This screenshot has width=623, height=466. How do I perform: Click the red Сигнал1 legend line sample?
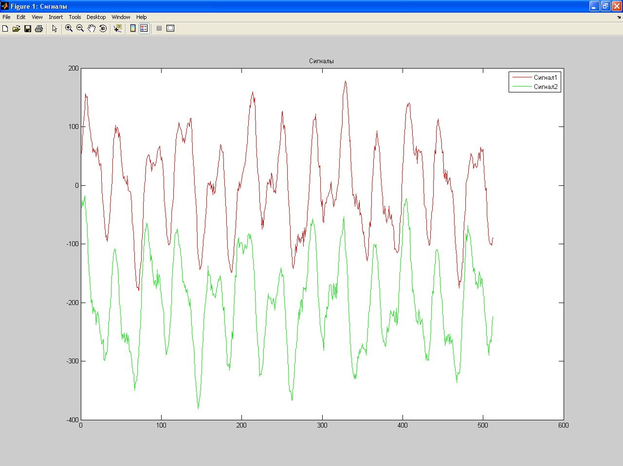click(x=522, y=78)
